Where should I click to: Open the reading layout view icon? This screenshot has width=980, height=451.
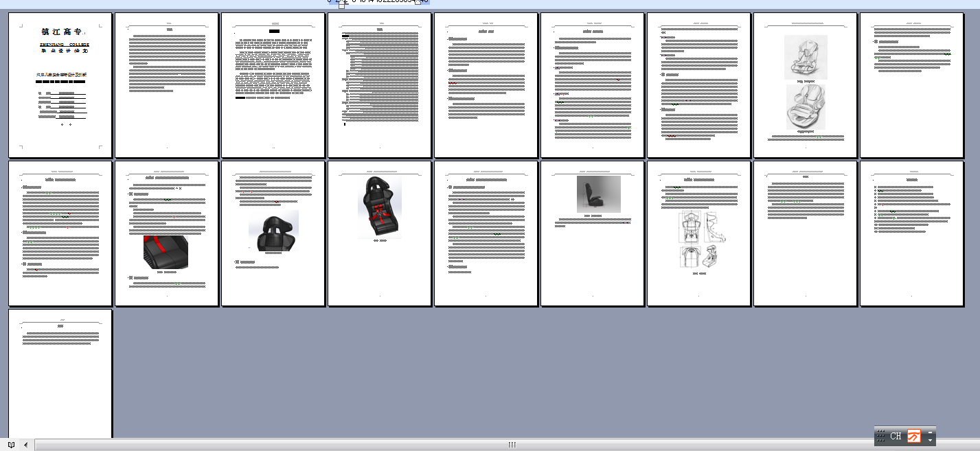(x=11, y=445)
